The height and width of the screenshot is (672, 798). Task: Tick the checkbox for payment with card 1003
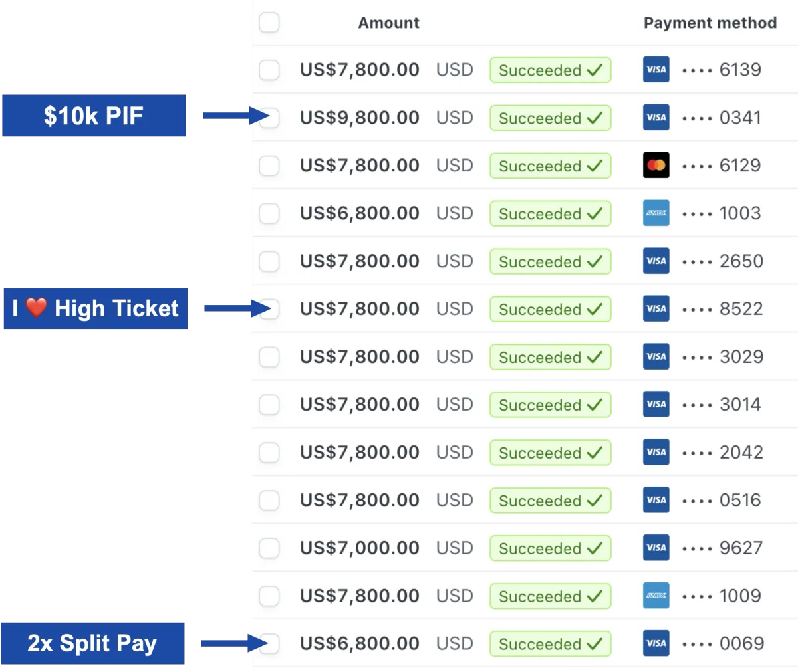click(269, 213)
